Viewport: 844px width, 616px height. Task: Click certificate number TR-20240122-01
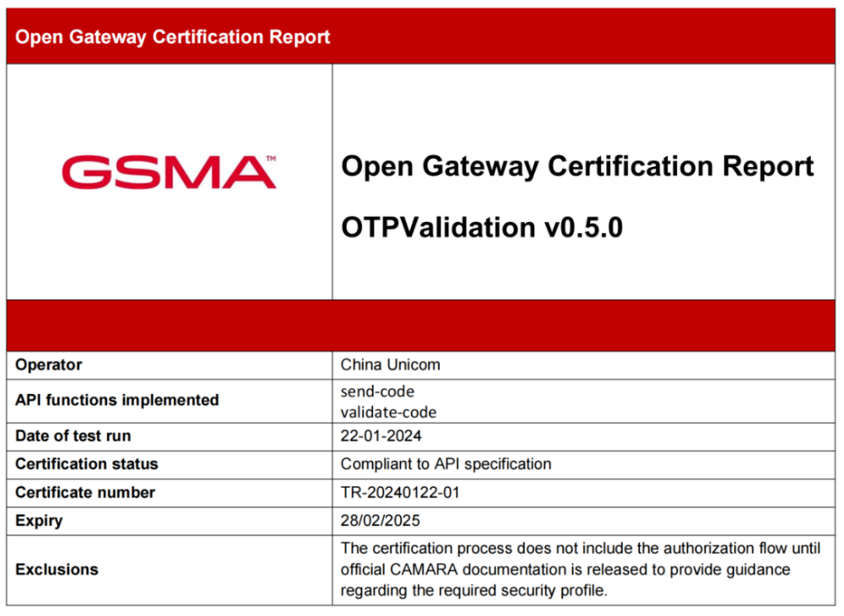400,492
